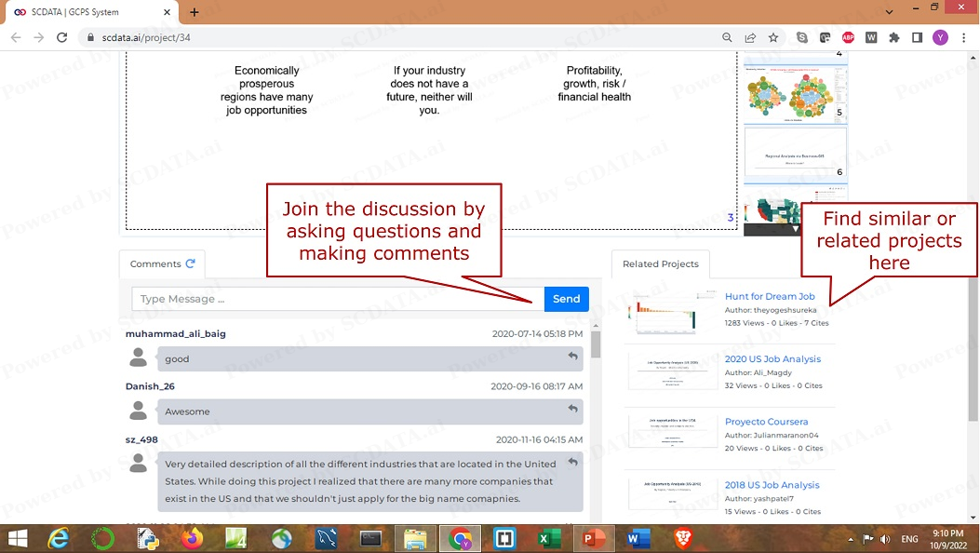
Task: Click the Type Message input field
Action: pyautogui.click(x=338, y=299)
